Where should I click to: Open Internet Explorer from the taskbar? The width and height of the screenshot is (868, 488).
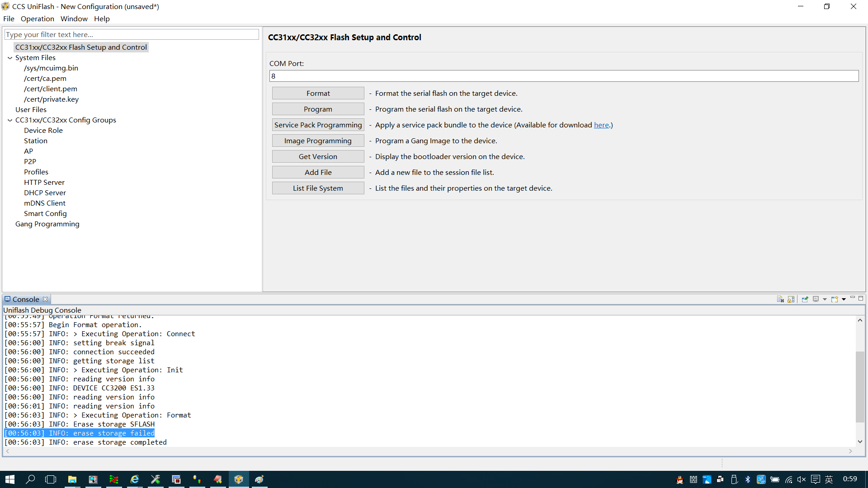tap(134, 479)
